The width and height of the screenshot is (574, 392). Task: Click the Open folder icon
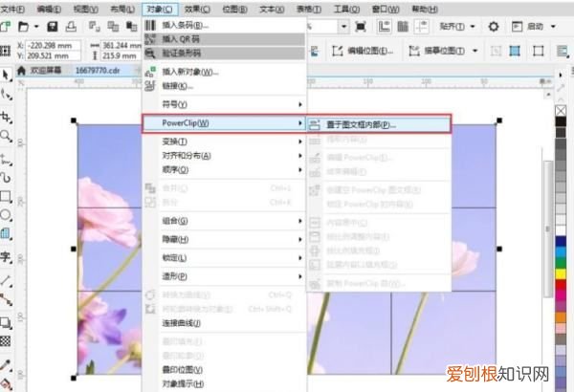coord(23,27)
